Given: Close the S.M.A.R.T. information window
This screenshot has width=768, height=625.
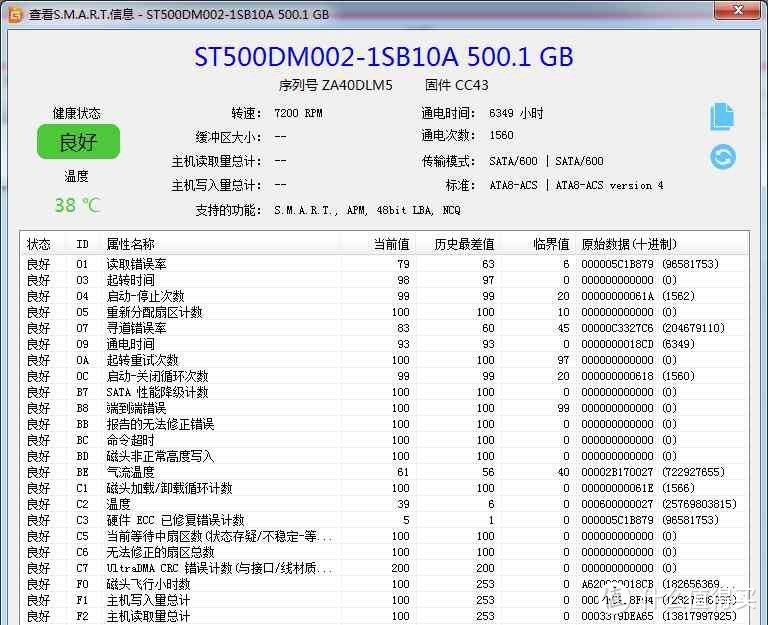Looking at the screenshot, I should coord(737,10).
